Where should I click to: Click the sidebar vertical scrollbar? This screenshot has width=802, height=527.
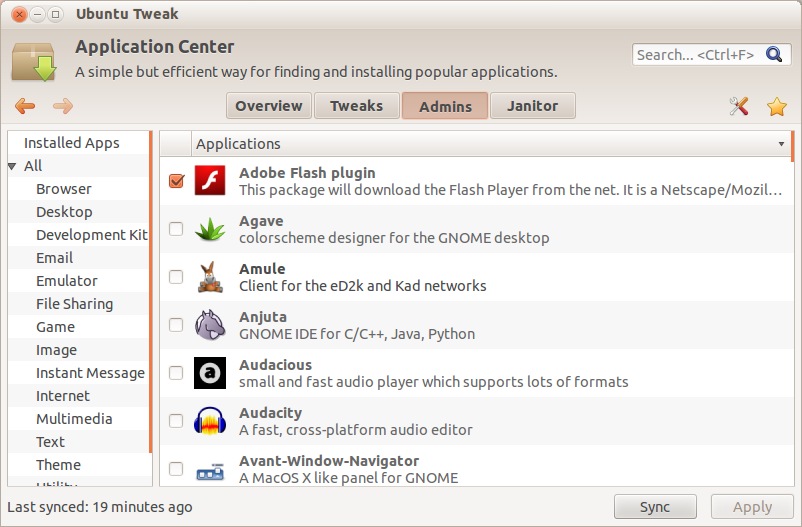[150, 292]
